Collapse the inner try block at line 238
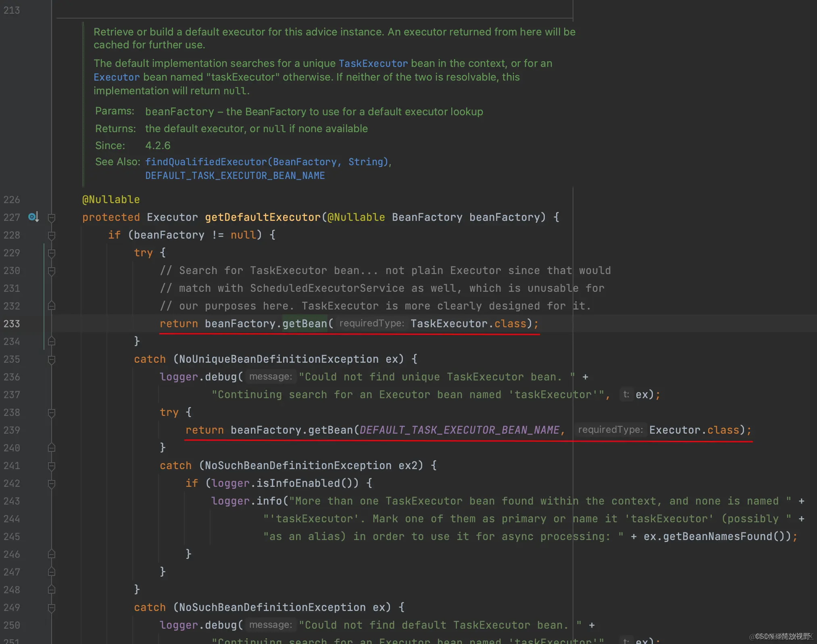Image resolution: width=817 pixels, height=644 pixels. (x=51, y=412)
